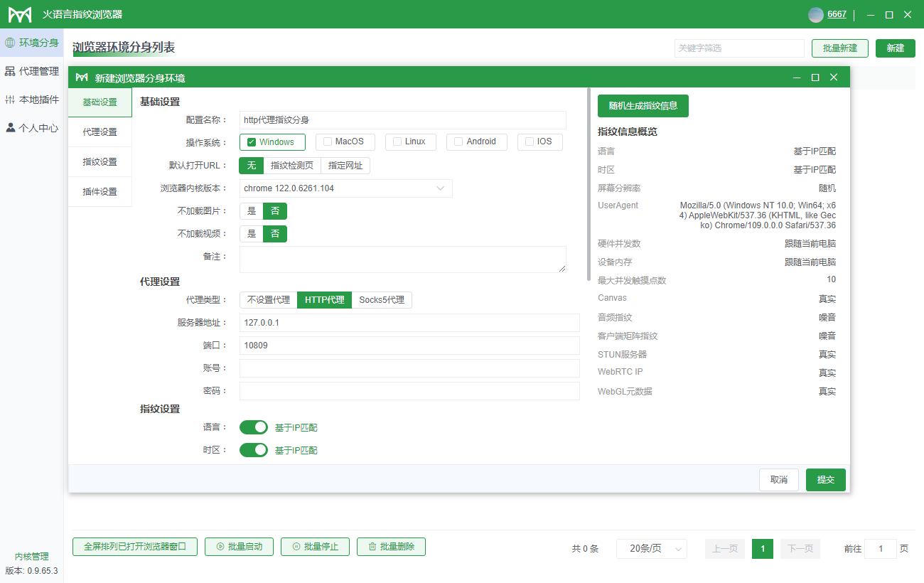
Task: Open the 20条/页 page size dropdown
Action: 650,548
